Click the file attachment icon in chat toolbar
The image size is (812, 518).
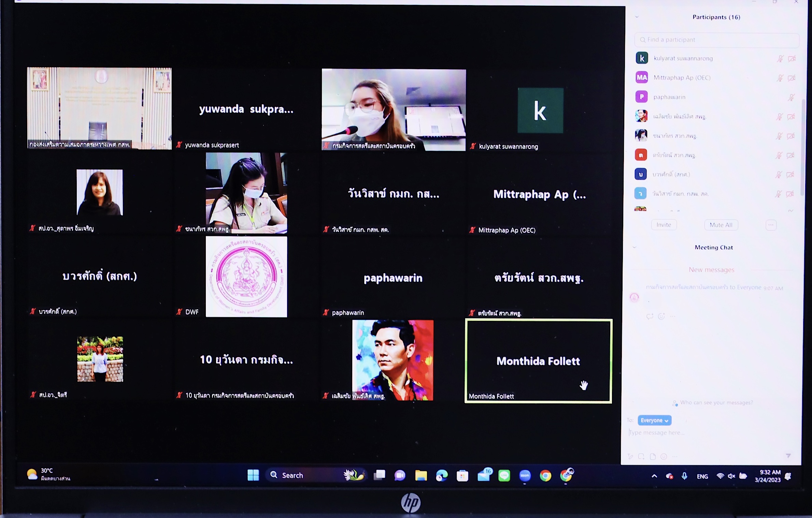click(653, 456)
